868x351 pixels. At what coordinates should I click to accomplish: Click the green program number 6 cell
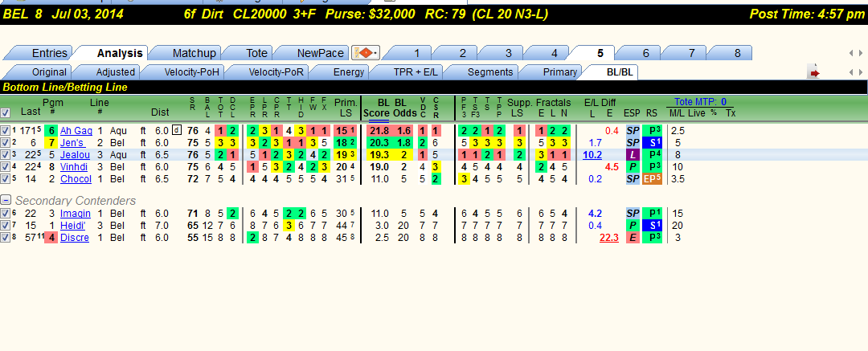point(51,131)
